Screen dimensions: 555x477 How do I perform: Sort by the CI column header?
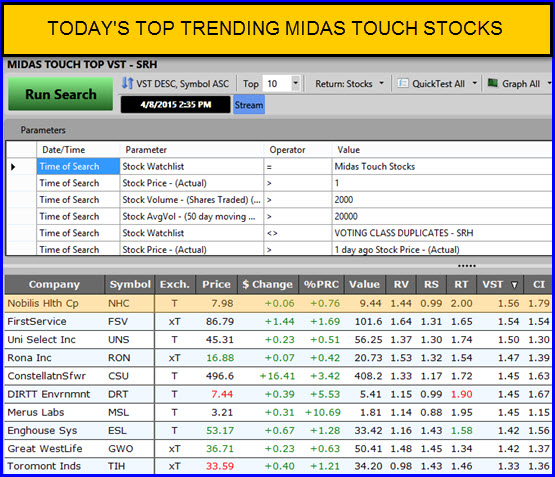[x=539, y=285]
